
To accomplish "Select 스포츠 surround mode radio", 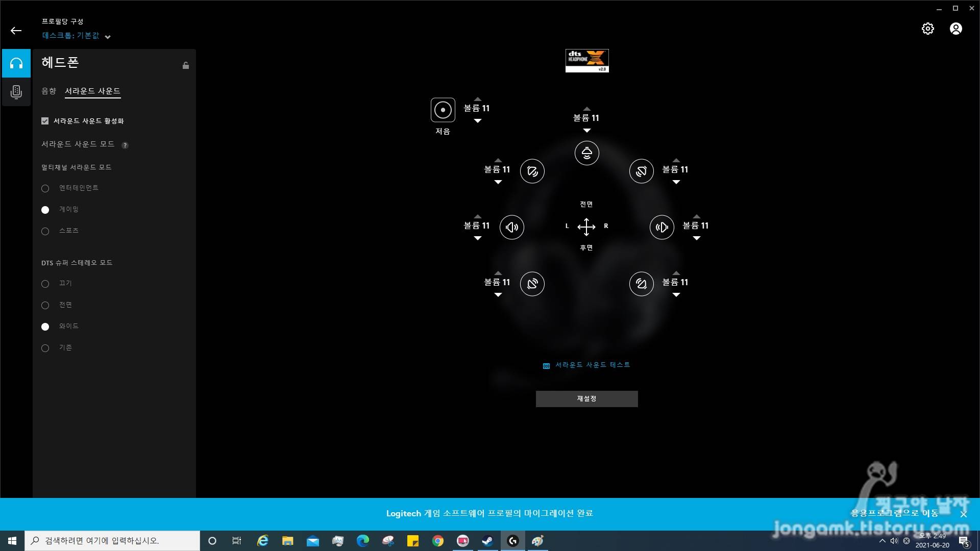I will tap(45, 231).
